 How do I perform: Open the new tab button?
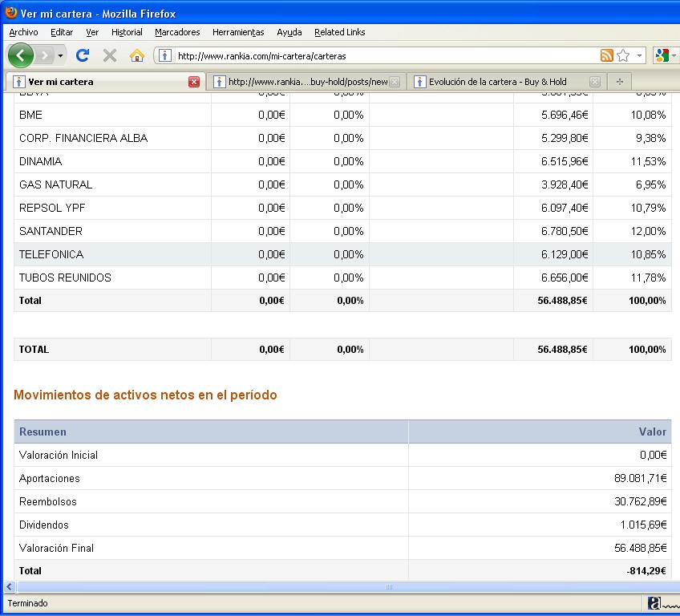(620, 82)
